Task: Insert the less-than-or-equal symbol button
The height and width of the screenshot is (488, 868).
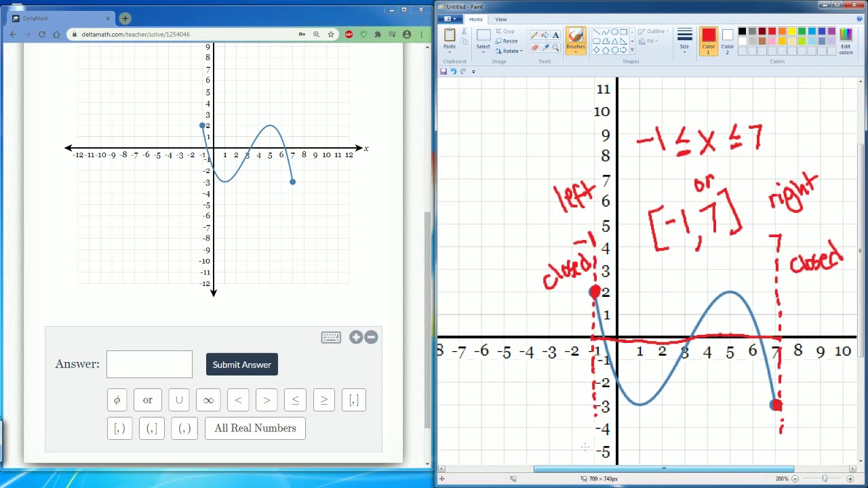Action: [x=295, y=400]
